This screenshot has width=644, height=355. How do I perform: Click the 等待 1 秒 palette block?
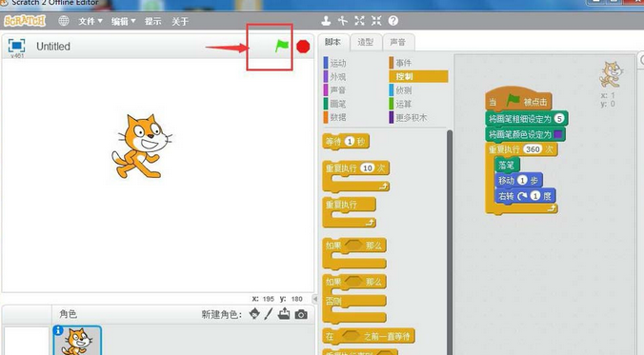pos(346,142)
